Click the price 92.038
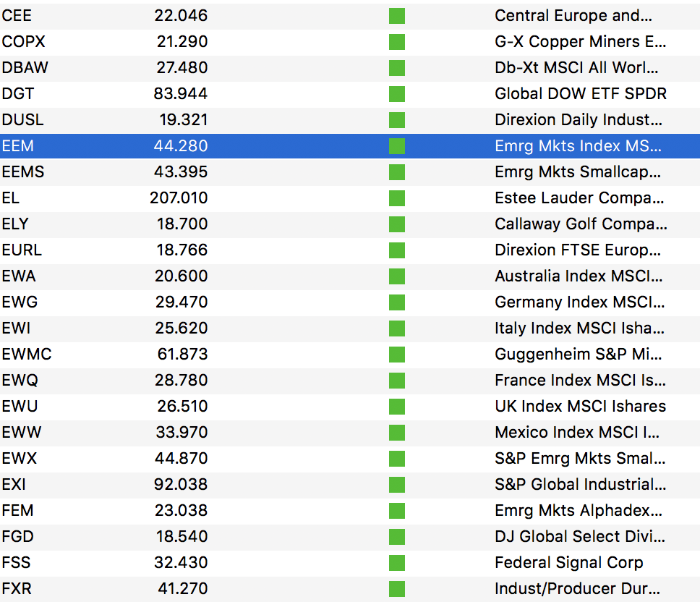This screenshot has width=700, height=602. (x=180, y=485)
